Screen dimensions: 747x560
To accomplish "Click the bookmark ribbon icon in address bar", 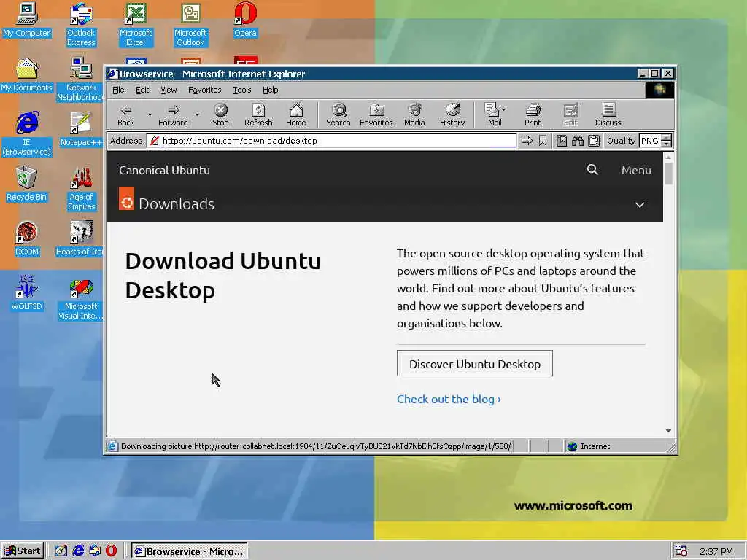I will (543, 141).
